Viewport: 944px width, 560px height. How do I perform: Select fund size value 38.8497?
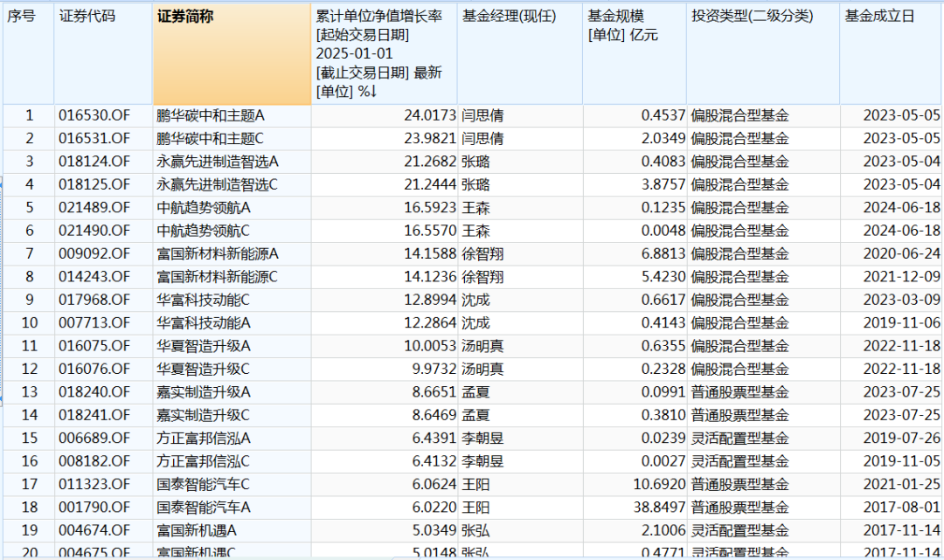point(659,508)
